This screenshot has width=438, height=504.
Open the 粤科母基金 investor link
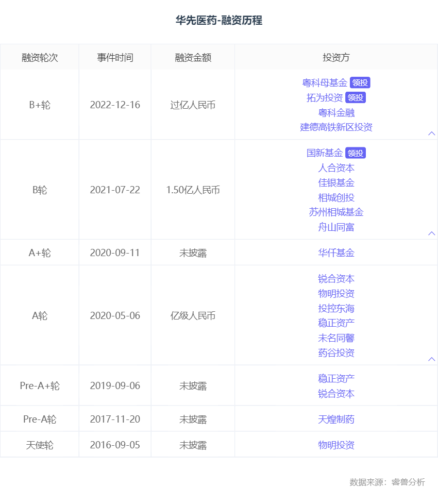(x=325, y=83)
